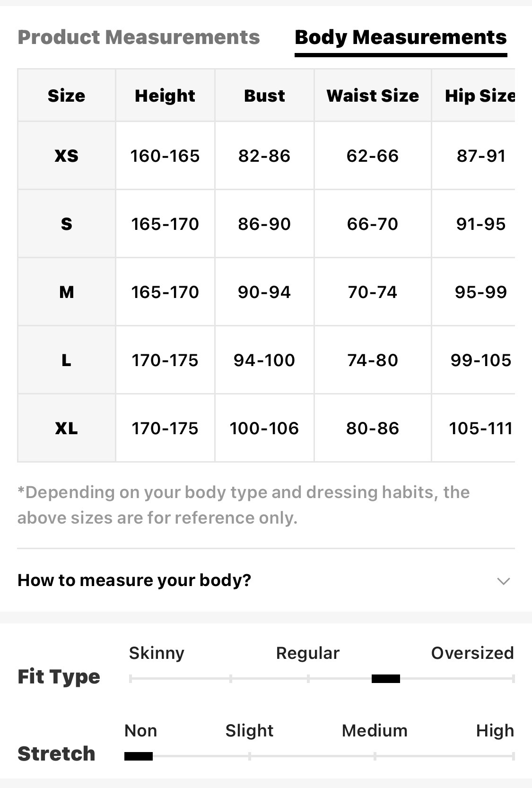Click the Height column header
The image size is (532, 788).
click(x=165, y=96)
